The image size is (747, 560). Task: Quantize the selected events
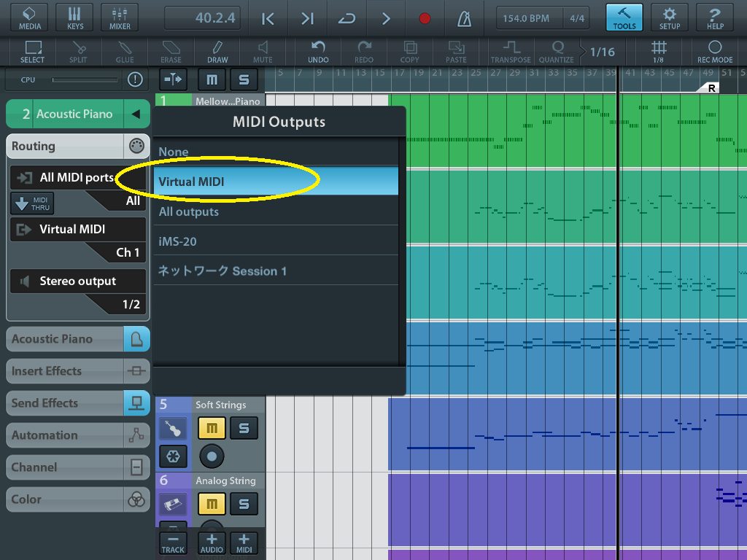557,52
